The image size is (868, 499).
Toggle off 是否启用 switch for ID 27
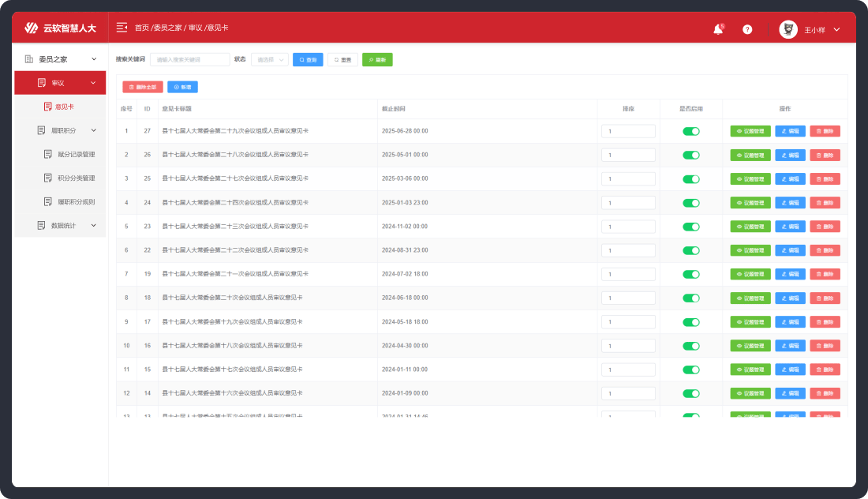[x=690, y=131]
